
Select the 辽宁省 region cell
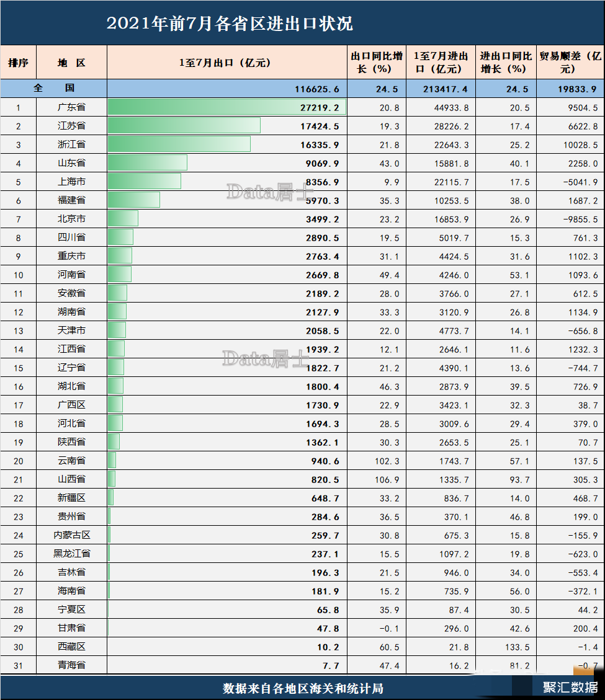click(71, 368)
